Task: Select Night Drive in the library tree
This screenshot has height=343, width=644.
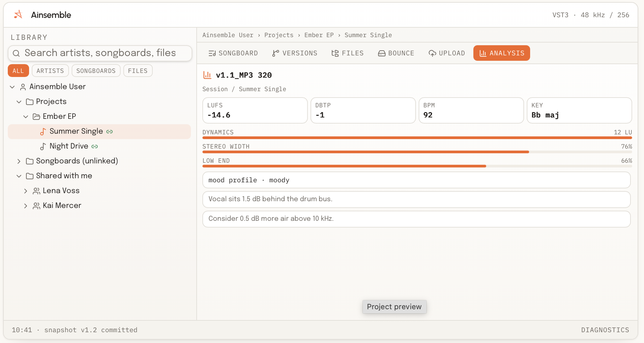Action: click(x=99, y=147)
